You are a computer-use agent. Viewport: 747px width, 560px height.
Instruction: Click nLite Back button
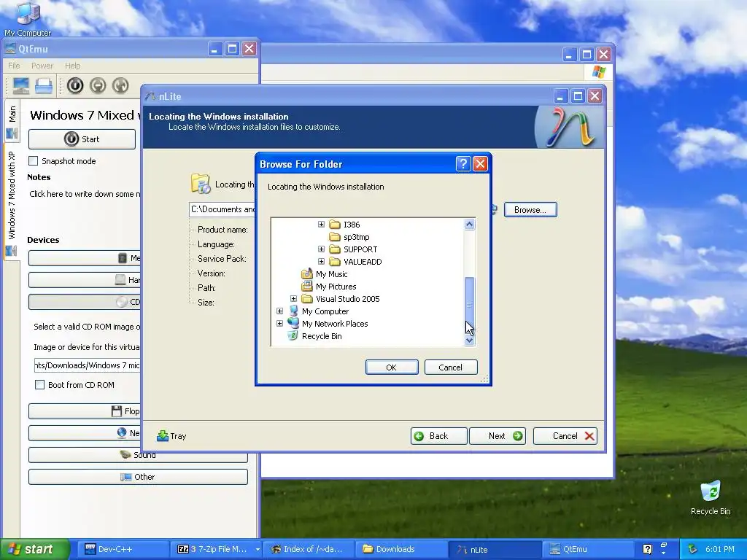[438, 436]
